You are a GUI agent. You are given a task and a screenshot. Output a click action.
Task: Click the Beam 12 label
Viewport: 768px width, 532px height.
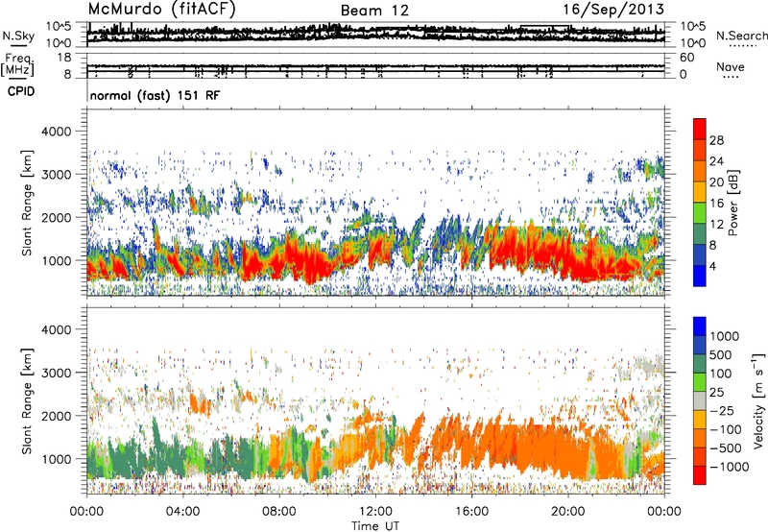[374, 11]
